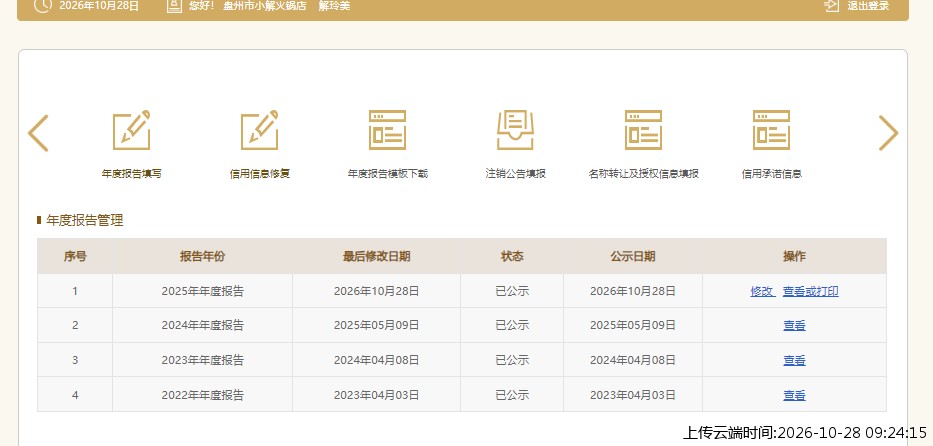Click last-modified date 2023年04月03日
Image resolution: width=933 pixels, height=446 pixels.
376,395
